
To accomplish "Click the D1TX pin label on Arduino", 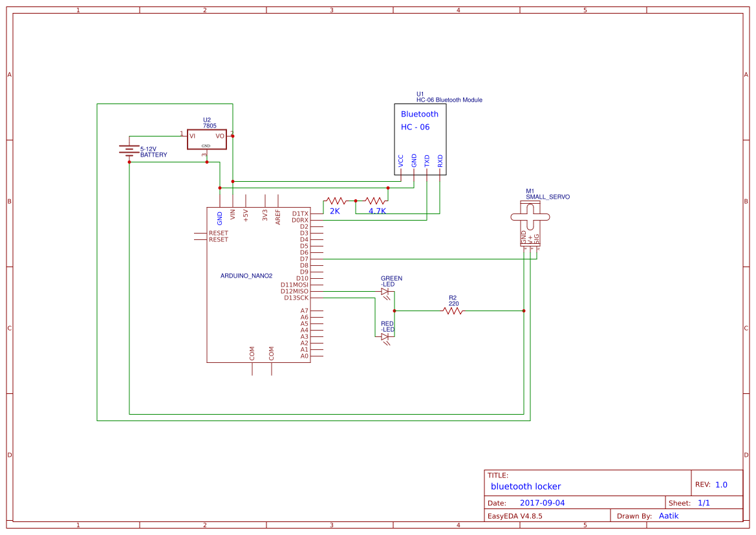I will tap(300, 213).
